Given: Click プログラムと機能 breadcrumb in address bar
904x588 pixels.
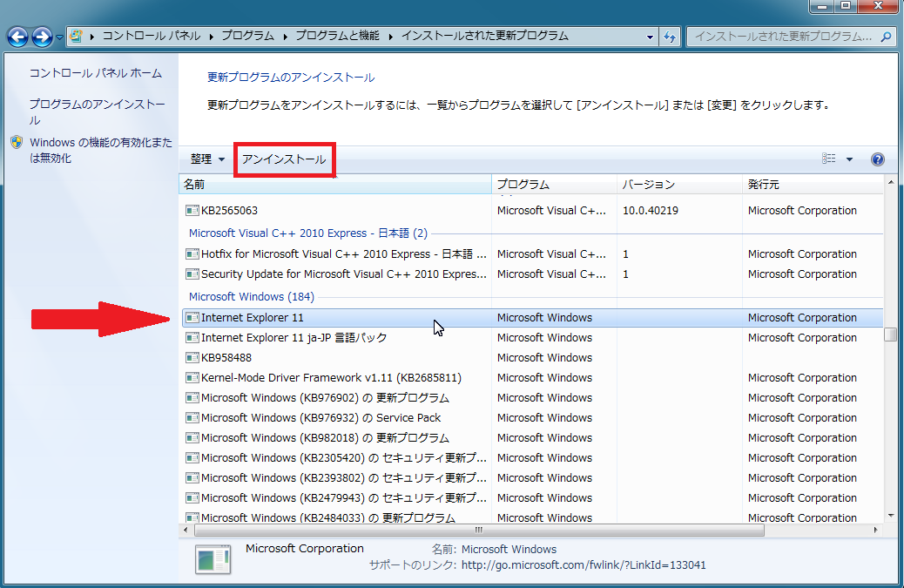Looking at the screenshot, I should pyautogui.click(x=337, y=36).
